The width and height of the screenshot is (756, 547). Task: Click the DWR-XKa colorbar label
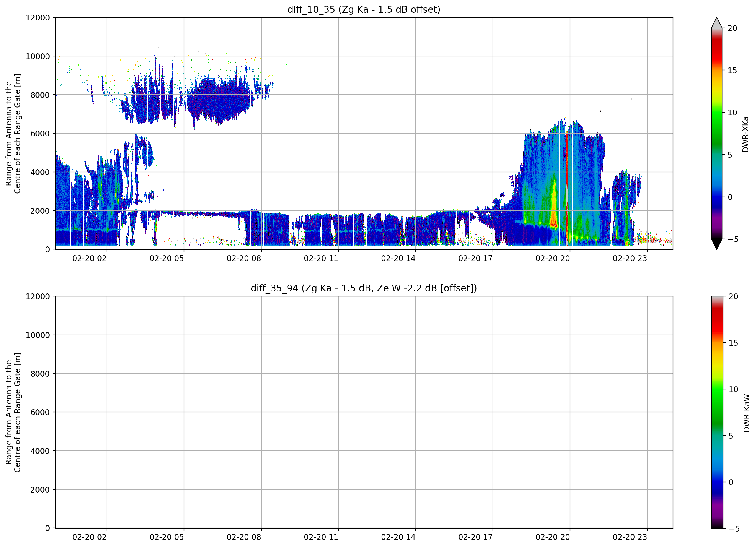pyautogui.click(x=745, y=134)
